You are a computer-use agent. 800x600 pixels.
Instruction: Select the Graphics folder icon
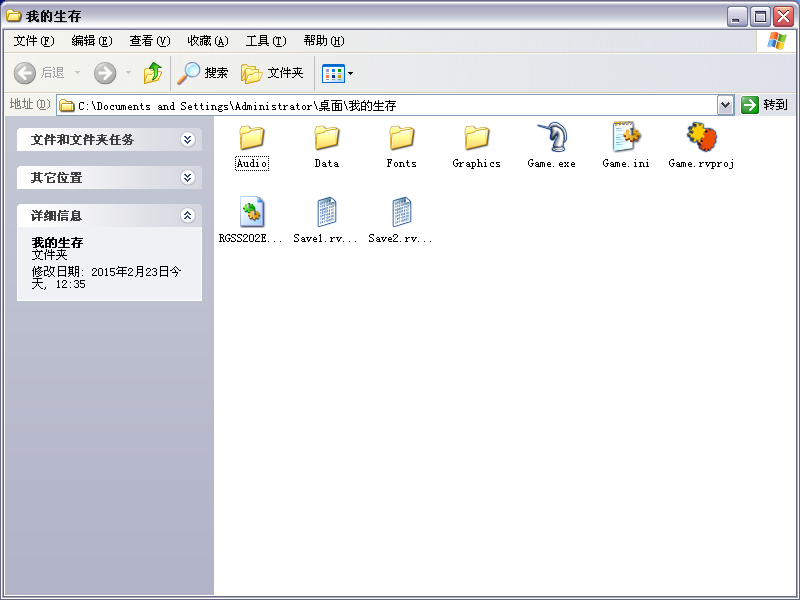477,138
